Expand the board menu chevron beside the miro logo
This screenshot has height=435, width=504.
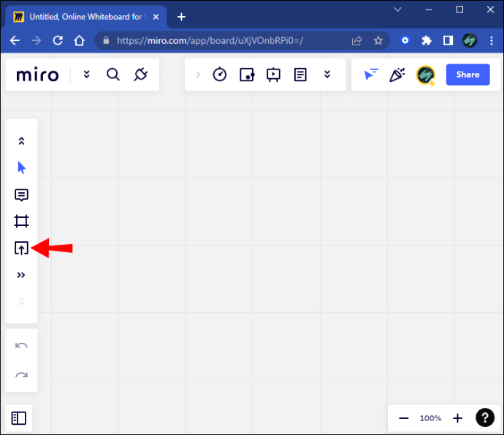coord(86,75)
